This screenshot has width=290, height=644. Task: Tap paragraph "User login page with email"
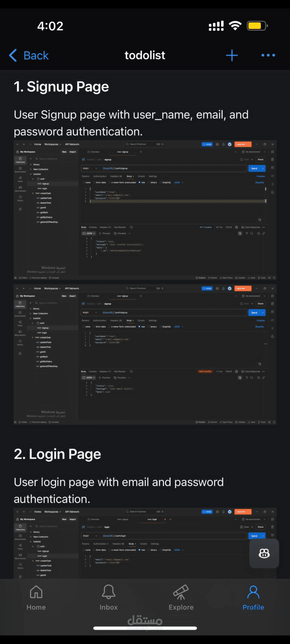click(118, 491)
